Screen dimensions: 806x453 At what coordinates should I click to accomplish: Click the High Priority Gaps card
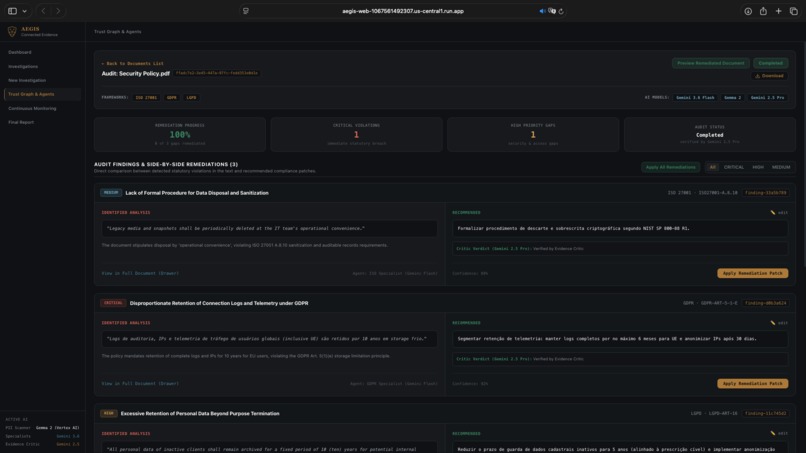point(533,134)
